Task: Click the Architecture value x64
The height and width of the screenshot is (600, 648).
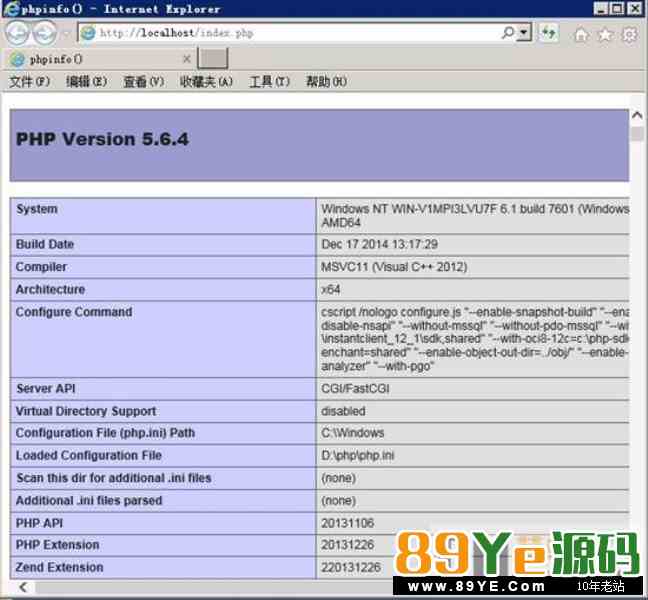Action: [331, 290]
